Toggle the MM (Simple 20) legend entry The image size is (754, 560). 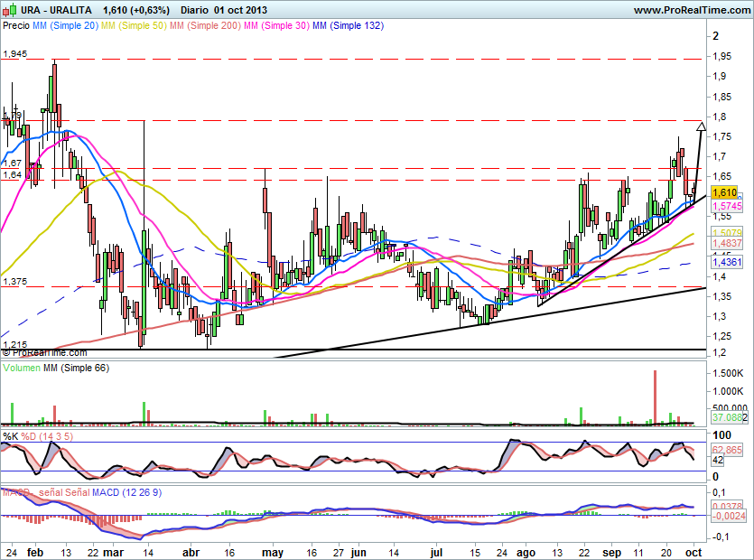[x=65, y=26]
